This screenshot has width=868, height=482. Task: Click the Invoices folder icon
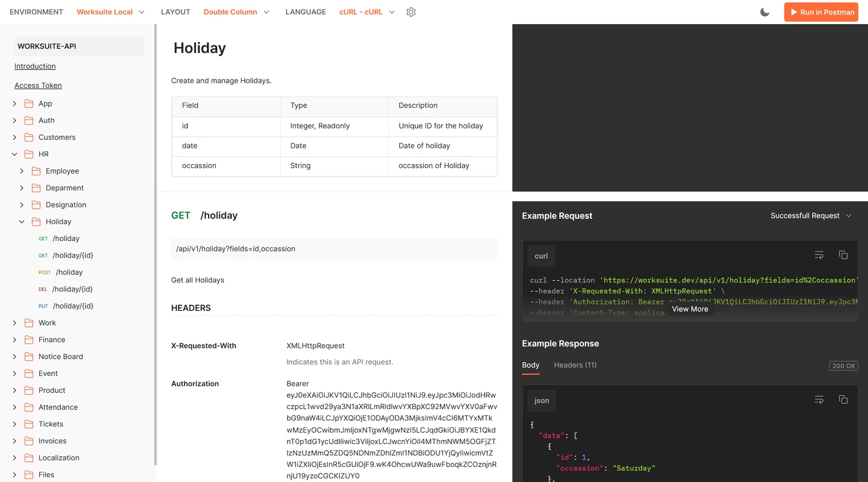[x=29, y=441]
